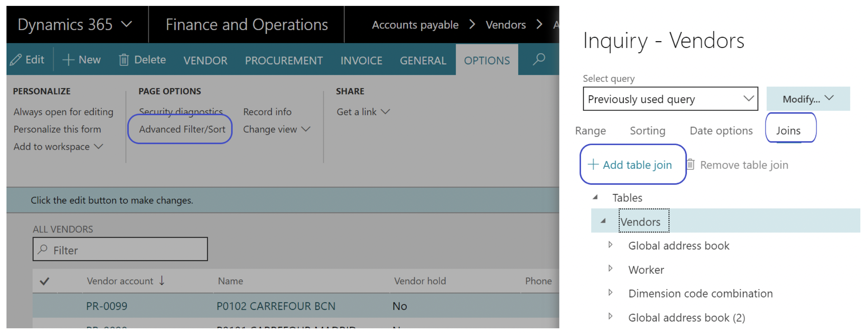Expand the Global address book (2) node
This screenshot has width=868, height=333.
610,316
